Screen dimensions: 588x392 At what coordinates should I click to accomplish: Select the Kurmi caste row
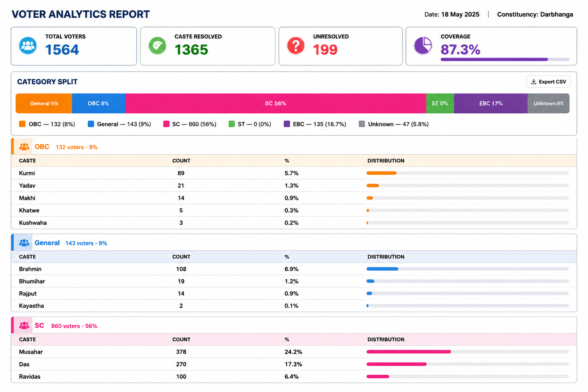tap(294, 173)
